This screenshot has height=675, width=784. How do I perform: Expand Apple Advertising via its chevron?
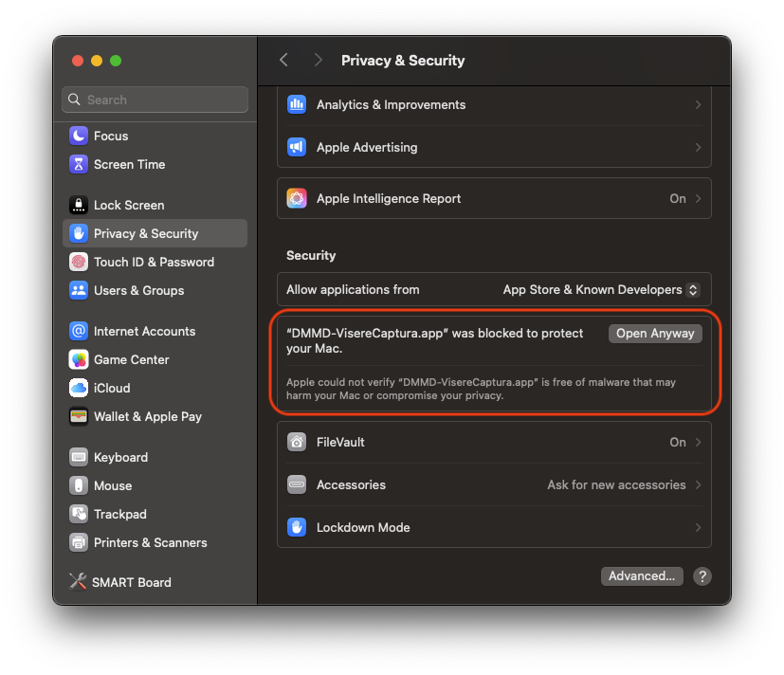pos(698,147)
